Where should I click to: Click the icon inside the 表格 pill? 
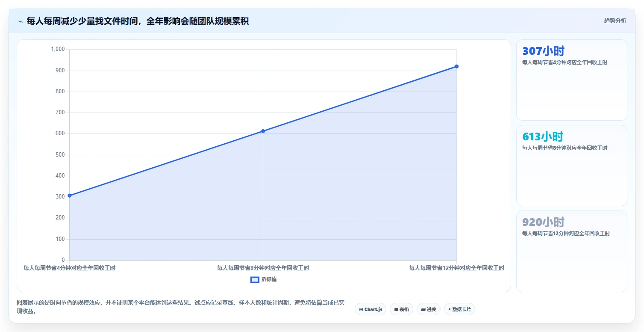click(396, 309)
